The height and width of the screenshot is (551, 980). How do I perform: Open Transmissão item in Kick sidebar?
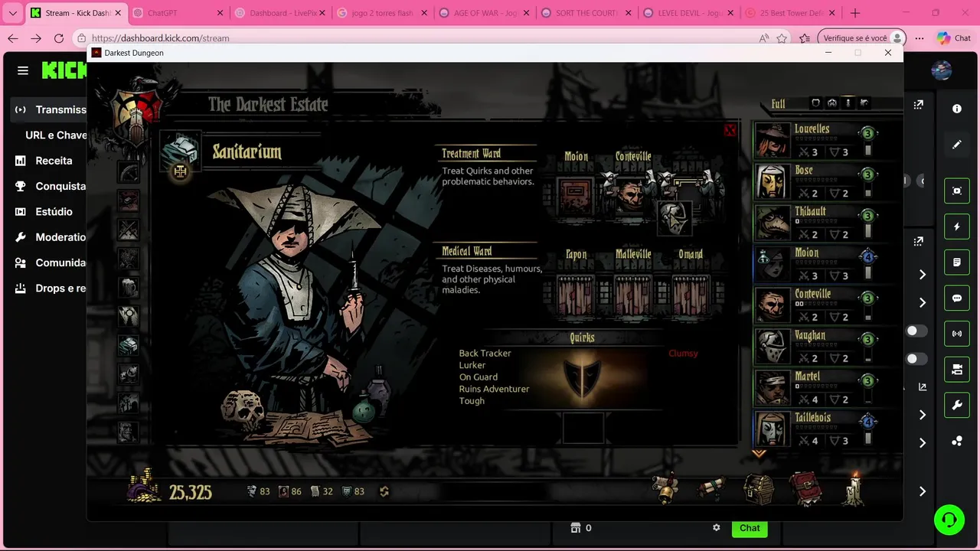[x=51, y=109]
